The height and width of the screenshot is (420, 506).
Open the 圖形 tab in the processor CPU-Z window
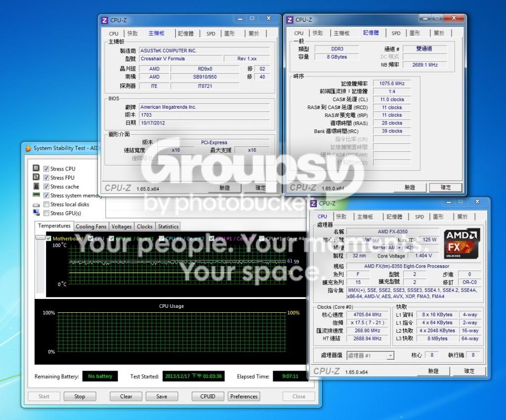click(x=438, y=217)
